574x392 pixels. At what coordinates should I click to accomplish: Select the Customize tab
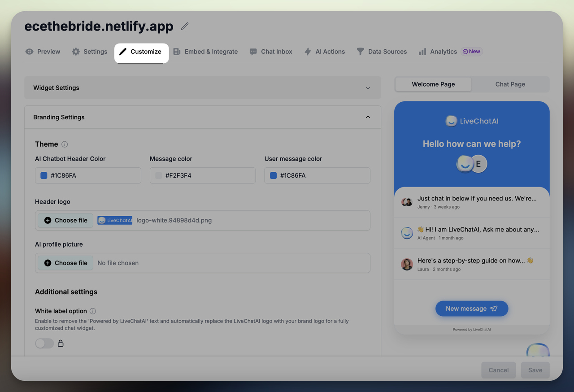tap(141, 52)
